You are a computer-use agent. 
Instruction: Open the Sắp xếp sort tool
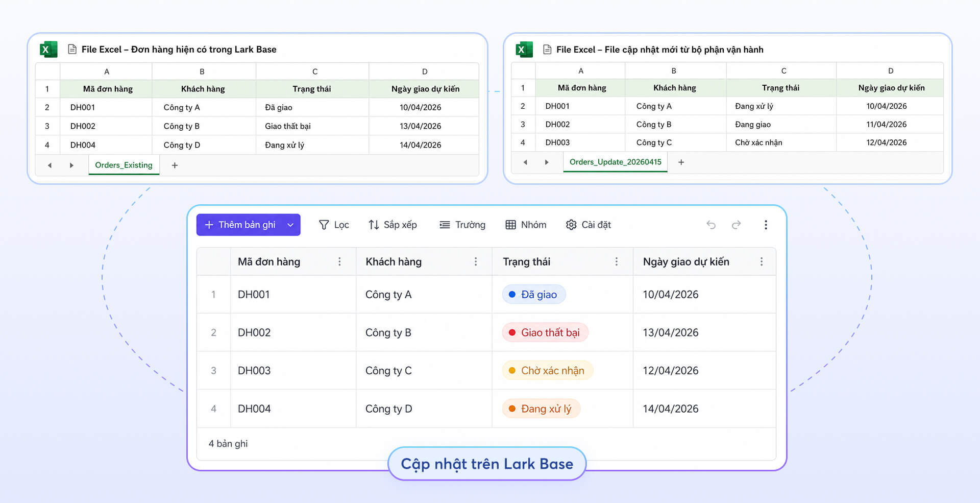coord(393,225)
